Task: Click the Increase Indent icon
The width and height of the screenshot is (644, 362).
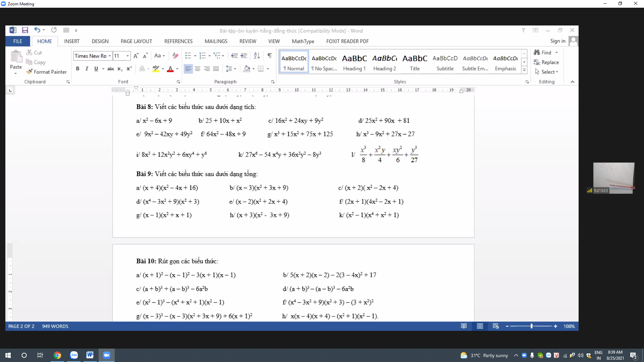Action: tap(244, 56)
